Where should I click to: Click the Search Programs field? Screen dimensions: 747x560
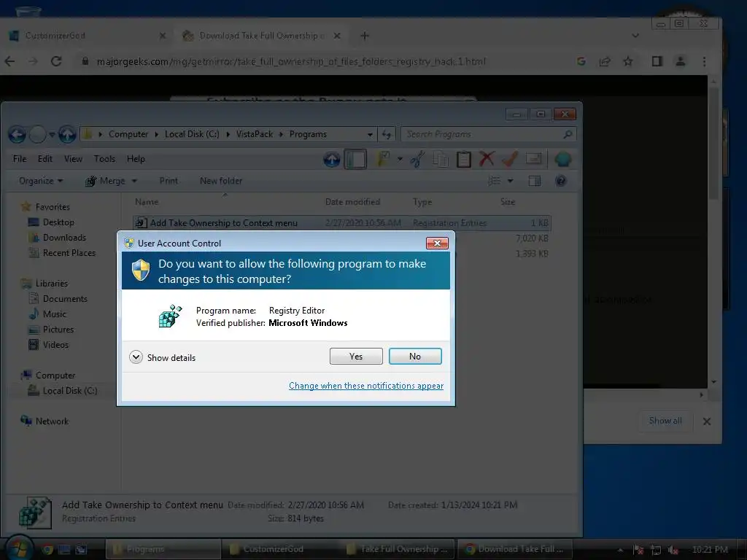point(488,134)
